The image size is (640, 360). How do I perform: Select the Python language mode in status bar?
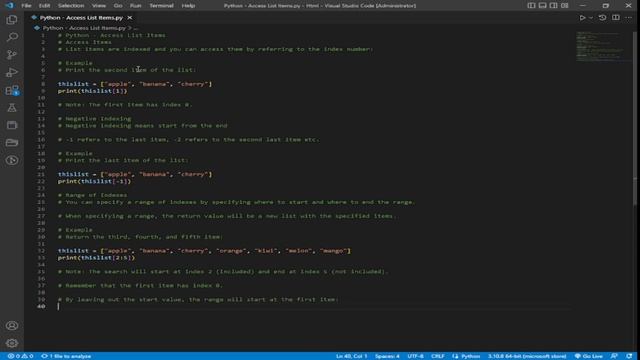470,356
